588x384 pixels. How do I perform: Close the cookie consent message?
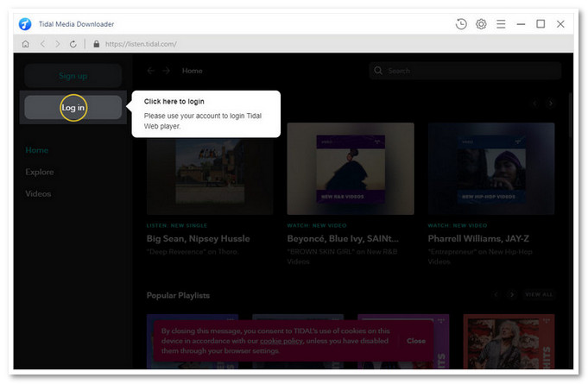(x=416, y=341)
